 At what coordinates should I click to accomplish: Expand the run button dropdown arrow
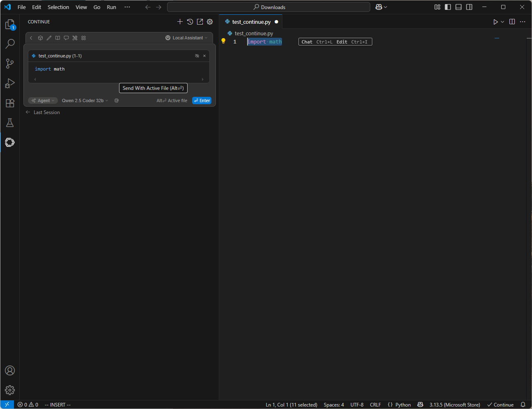[502, 22]
